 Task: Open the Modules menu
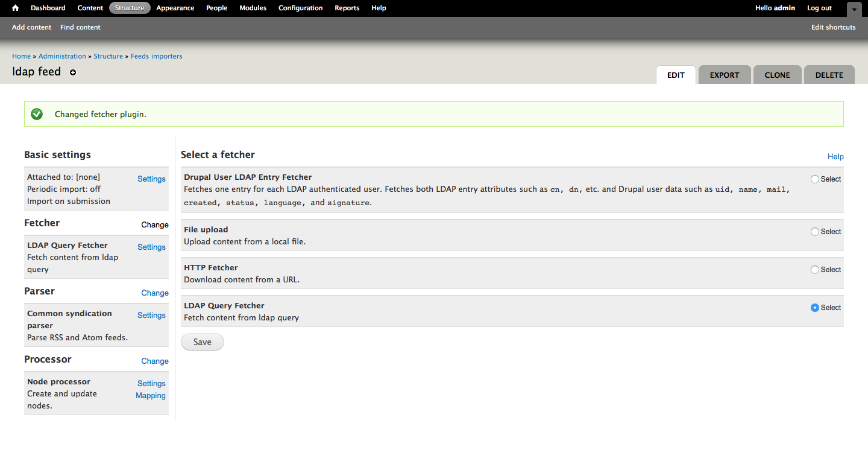[253, 8]
